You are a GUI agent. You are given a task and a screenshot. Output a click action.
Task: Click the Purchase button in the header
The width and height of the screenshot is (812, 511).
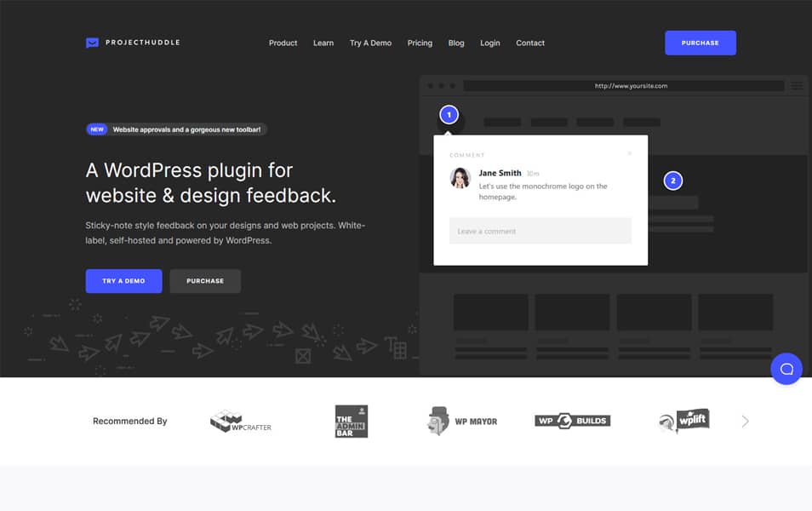pyautogui.click(x=700, y=42)
